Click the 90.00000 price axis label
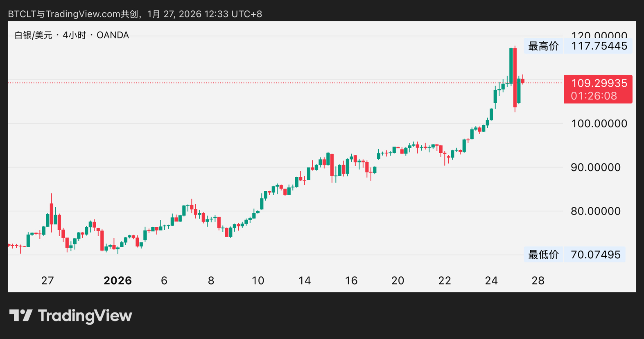Screen dimensions: 644x339 click(x=595, y=167)
